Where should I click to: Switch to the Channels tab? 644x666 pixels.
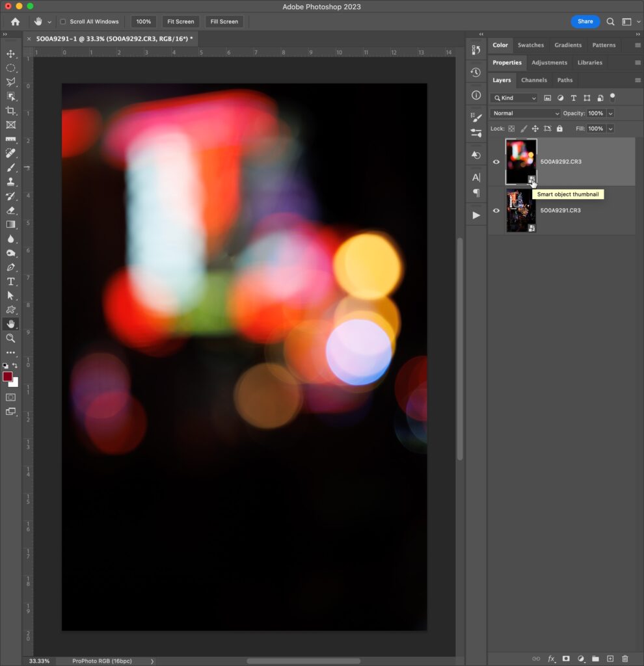click(x=534, y=80)
